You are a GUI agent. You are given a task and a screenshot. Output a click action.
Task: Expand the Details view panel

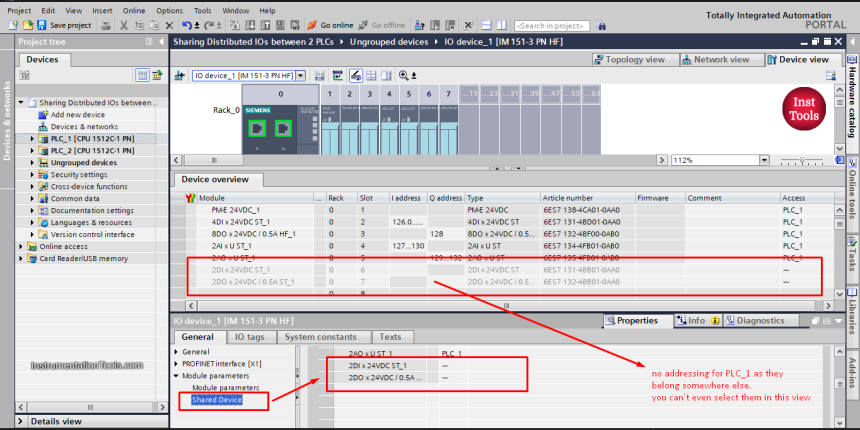(21, 421)
